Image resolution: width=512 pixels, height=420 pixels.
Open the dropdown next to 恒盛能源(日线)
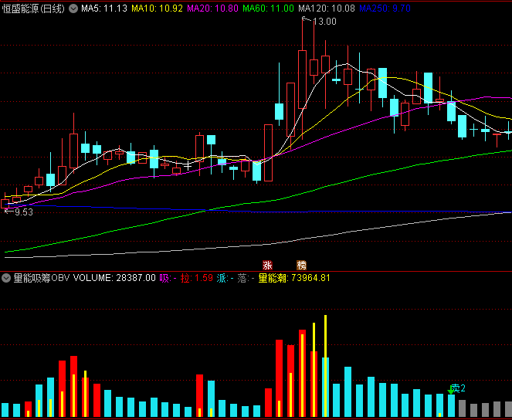click(x=73, y=8)
